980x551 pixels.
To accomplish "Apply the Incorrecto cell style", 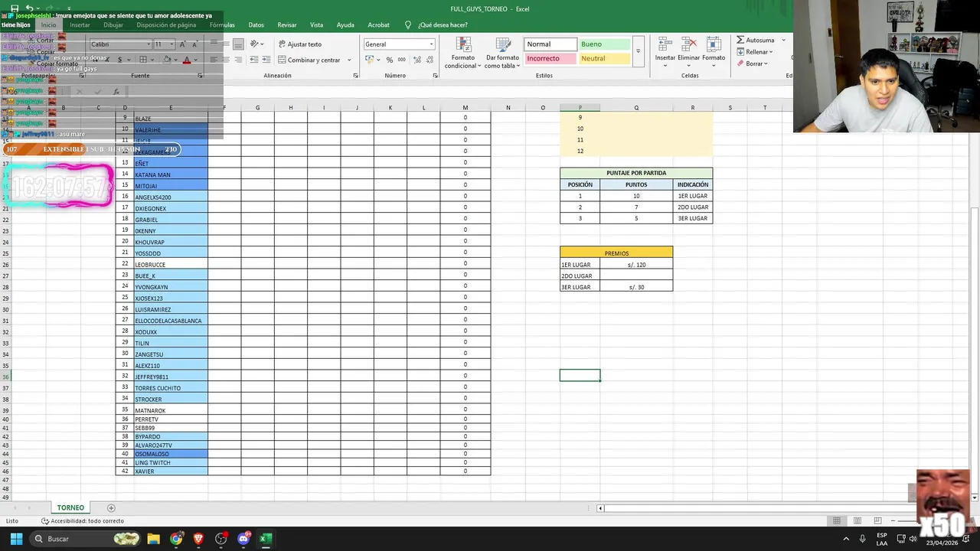I will 550,58.
